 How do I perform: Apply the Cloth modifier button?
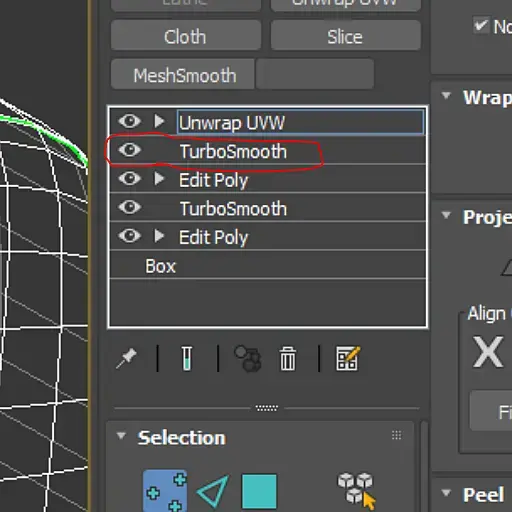pyautogui.click(x=186, y=36)
